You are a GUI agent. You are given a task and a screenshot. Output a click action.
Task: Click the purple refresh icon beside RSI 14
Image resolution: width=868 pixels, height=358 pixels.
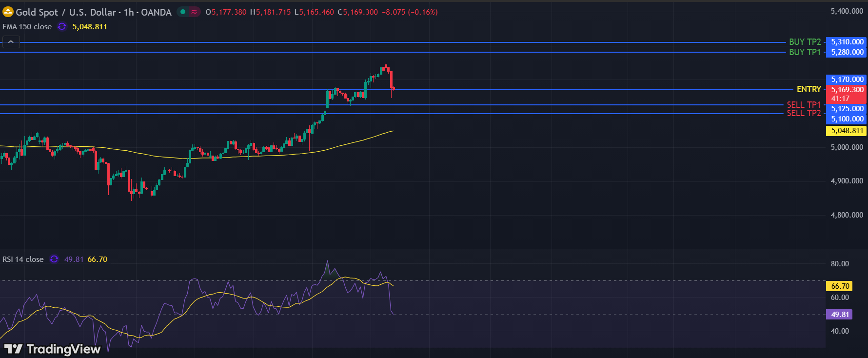(x=54, y=259)
